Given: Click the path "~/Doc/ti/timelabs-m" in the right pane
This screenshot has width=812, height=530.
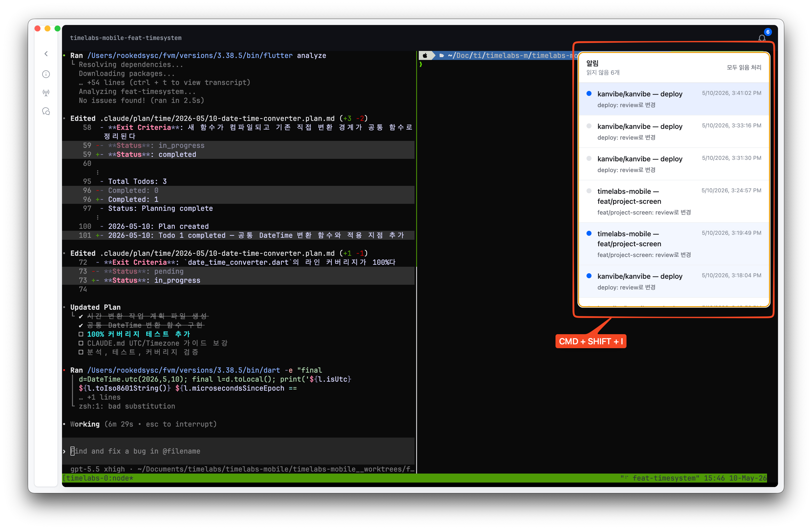Looking at the screenshot, I should (488, 55).
